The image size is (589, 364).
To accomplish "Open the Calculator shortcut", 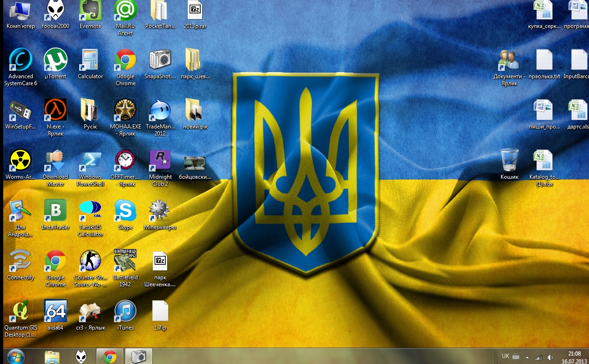I will coord(90,64).
